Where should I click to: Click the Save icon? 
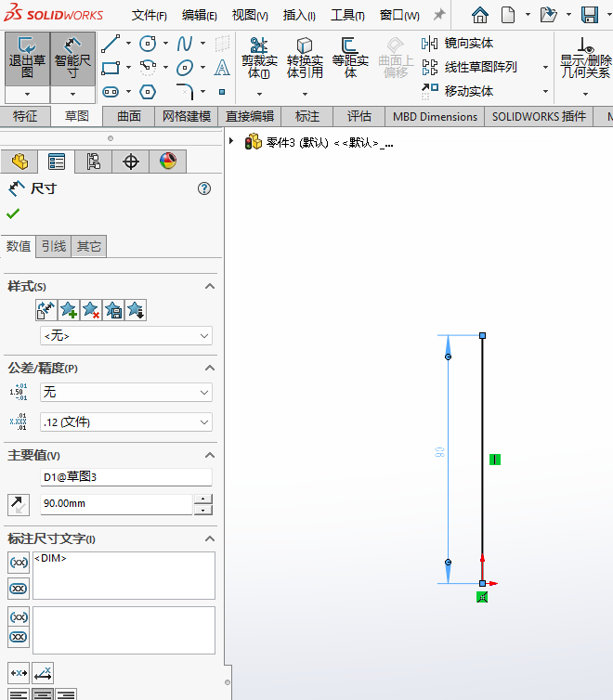point(590,15)
